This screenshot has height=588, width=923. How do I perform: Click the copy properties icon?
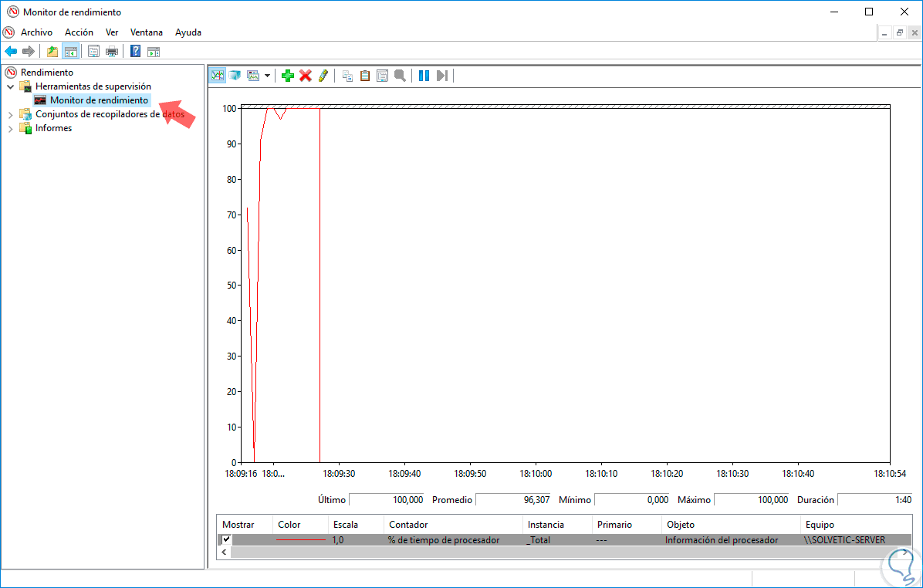(347, 76)
